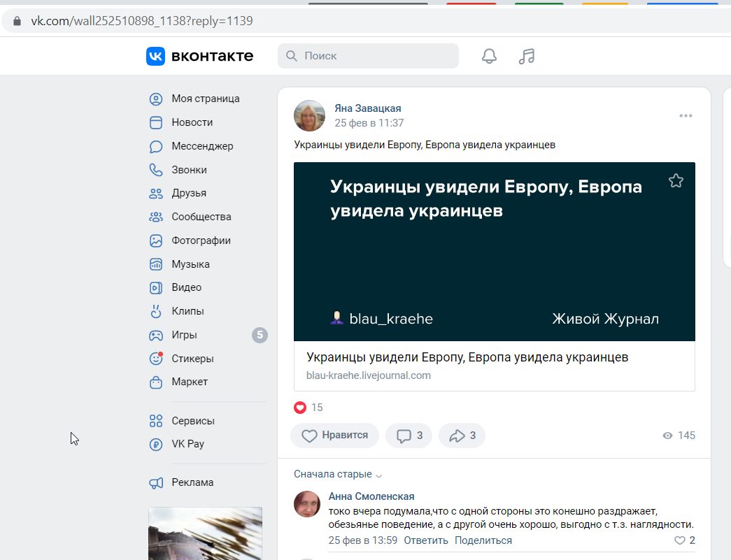Image resolution: width=731 pixels, height=560 pixels.
Task: Toggle the Нравится like button
Action: (335, 436)
